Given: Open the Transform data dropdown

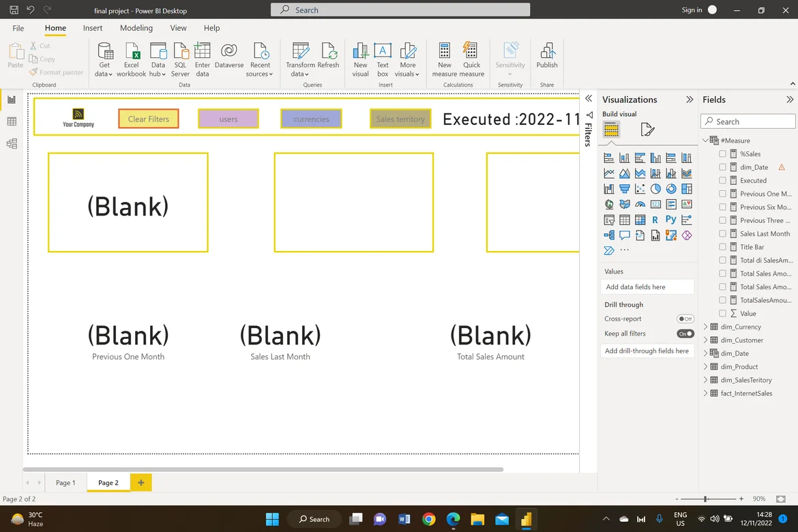Looking at the screenshot, I should (x=300, y=74).
